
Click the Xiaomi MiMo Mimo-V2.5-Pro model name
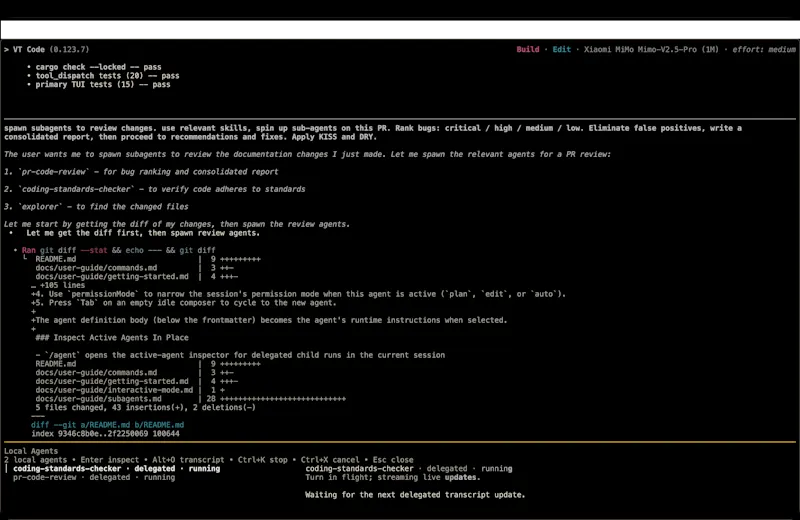coord(651,49)
